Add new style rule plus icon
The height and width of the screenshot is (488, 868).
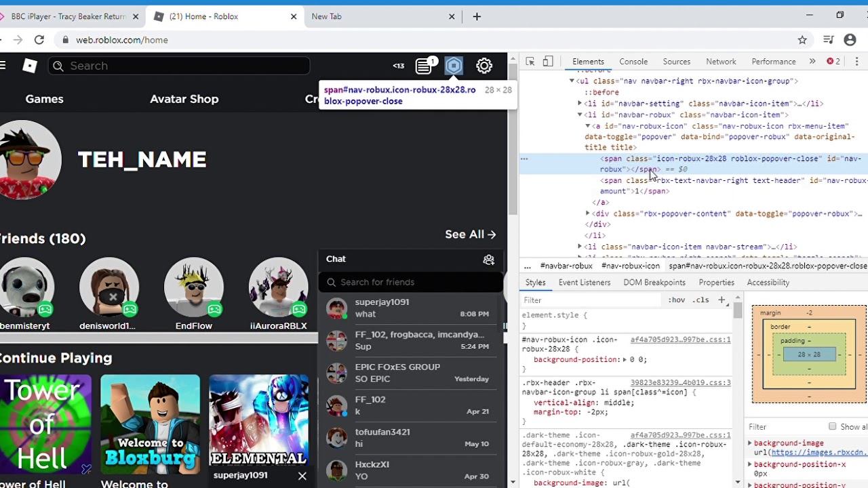pos(722,300)
